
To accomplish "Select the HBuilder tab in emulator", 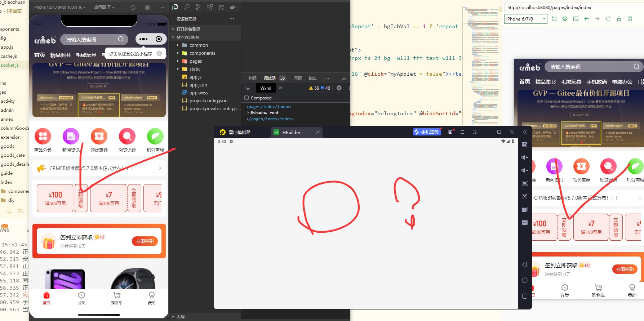I will tap(291, 132).
